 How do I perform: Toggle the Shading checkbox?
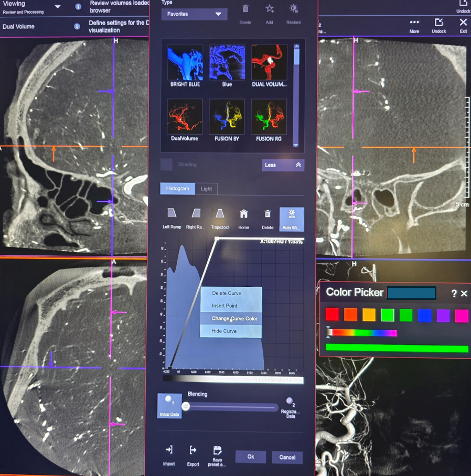tap(166, 165)
